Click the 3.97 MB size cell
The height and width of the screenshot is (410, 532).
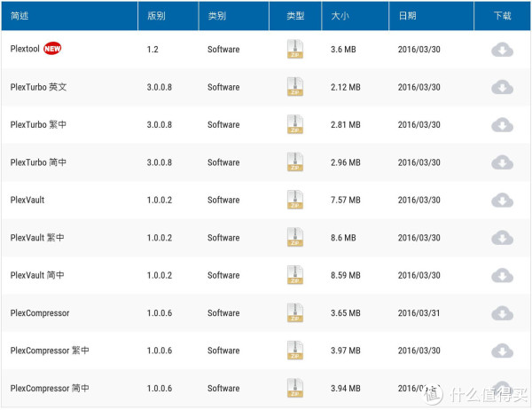click(346, 351)
